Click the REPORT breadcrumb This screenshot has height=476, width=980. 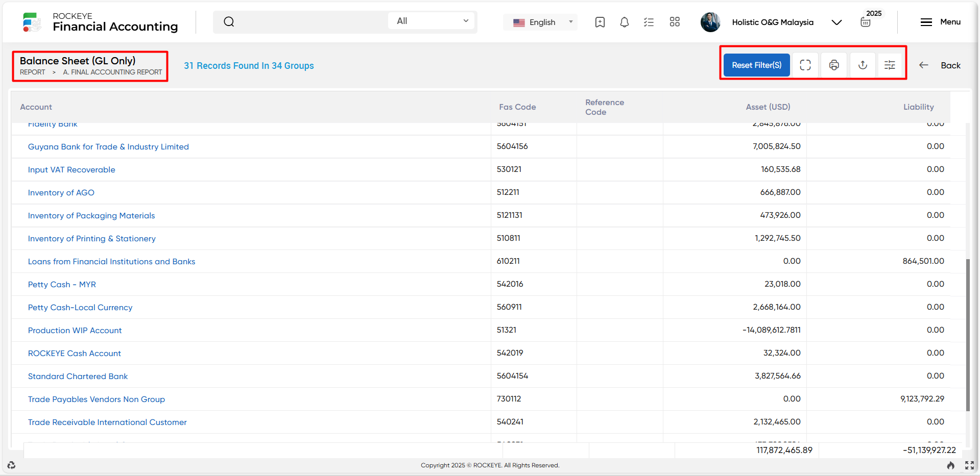(x=33, y=72)
